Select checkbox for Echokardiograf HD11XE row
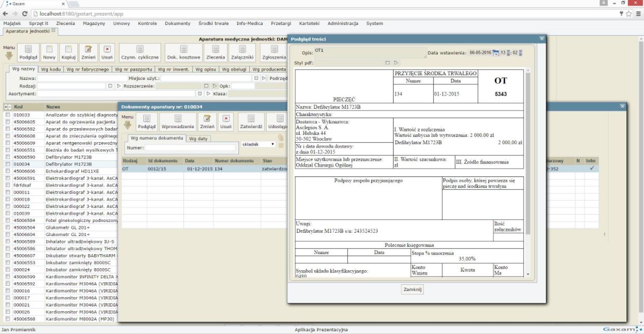Screen dimensions: 644x334 [8, 171]
